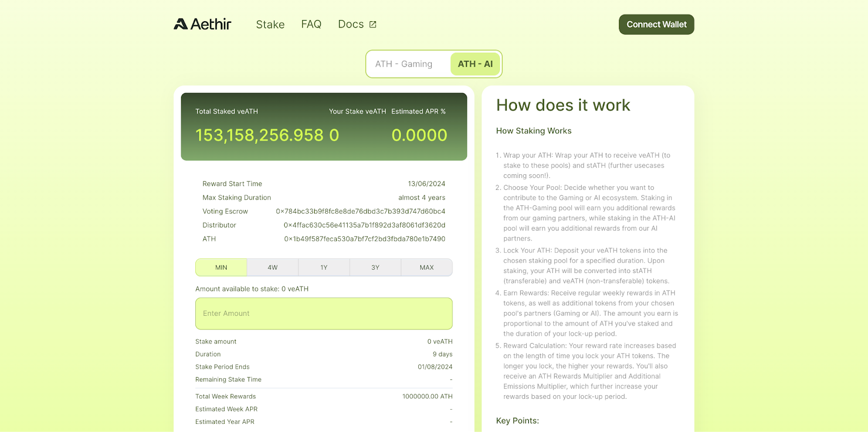This screenshot has width=868, height=432.
Task: Click the Reward Start Time date 13/06/2024
Action: [x=426, y=184]
